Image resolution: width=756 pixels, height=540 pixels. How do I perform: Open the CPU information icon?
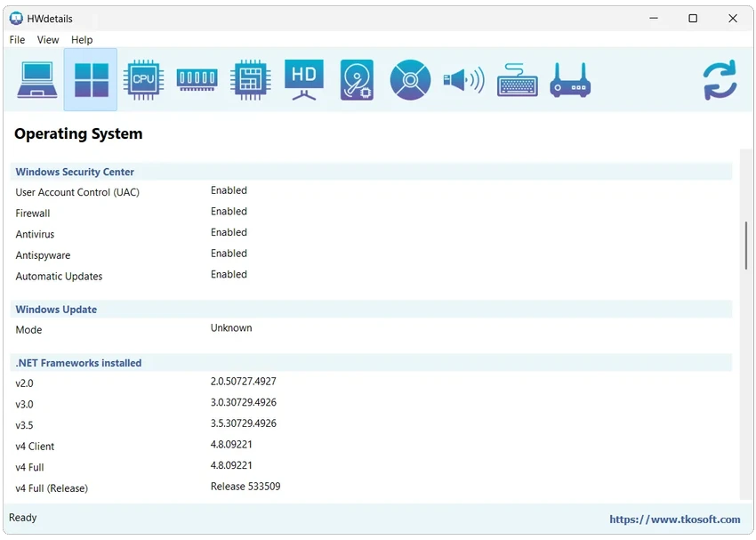coord(144,80)
